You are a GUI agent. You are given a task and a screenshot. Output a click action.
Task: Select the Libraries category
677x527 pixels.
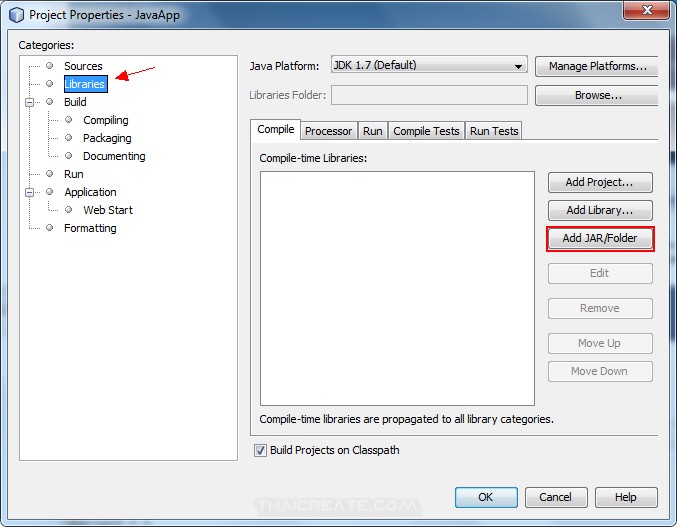point(85,84)
